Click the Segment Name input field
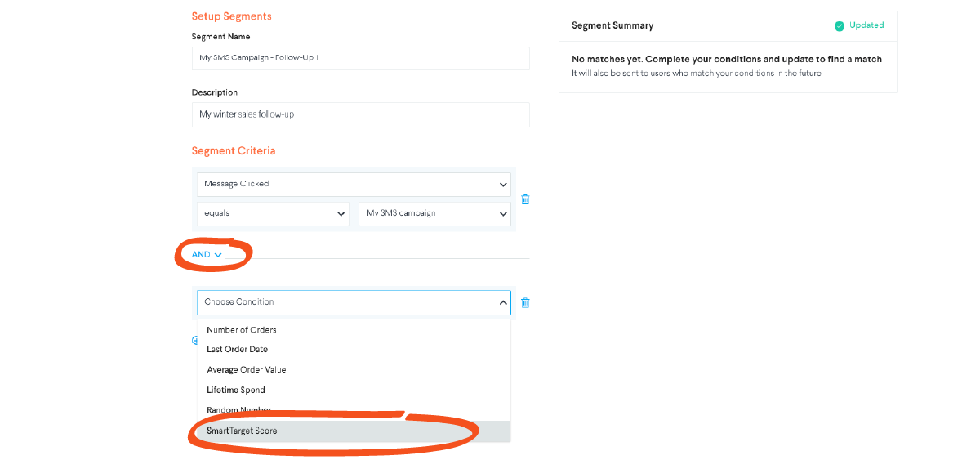This screenshot has height=460, width=980. pos(360,58)
